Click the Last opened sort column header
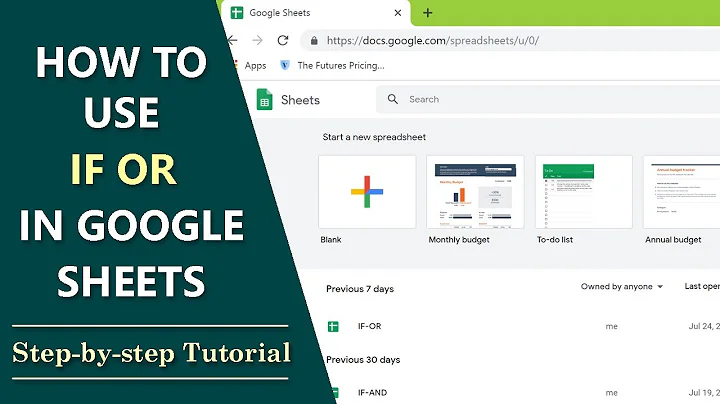This screenshot has width=720, height=404. pyautogui.click(x=702, y=286)
